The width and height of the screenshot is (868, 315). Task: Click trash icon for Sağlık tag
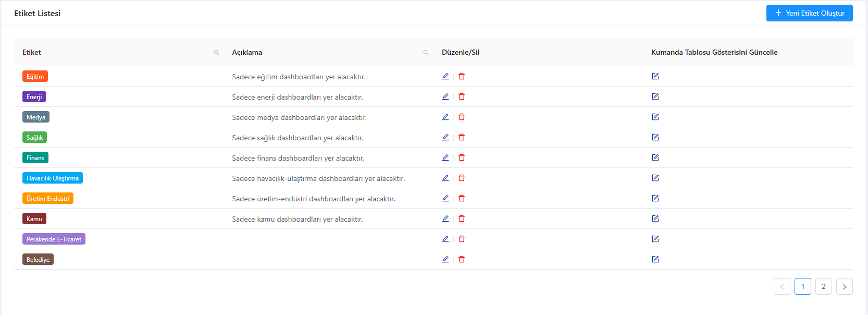(462, 137)
